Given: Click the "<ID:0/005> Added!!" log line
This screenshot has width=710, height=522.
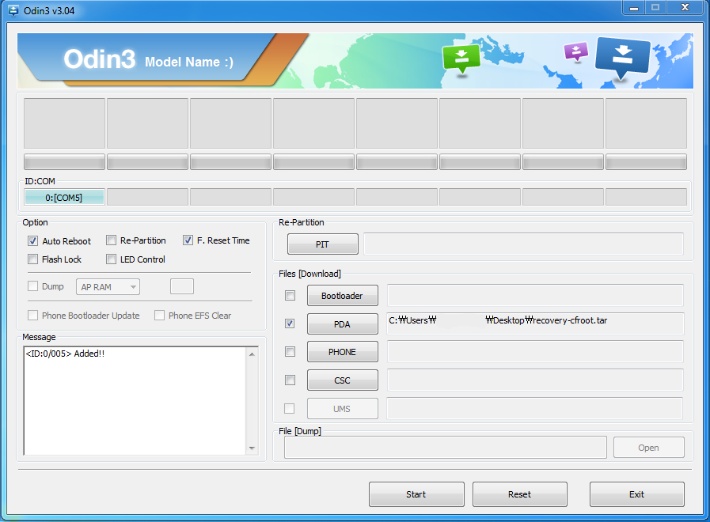Looking at the screenshot, I should click(x=65, y=354).
